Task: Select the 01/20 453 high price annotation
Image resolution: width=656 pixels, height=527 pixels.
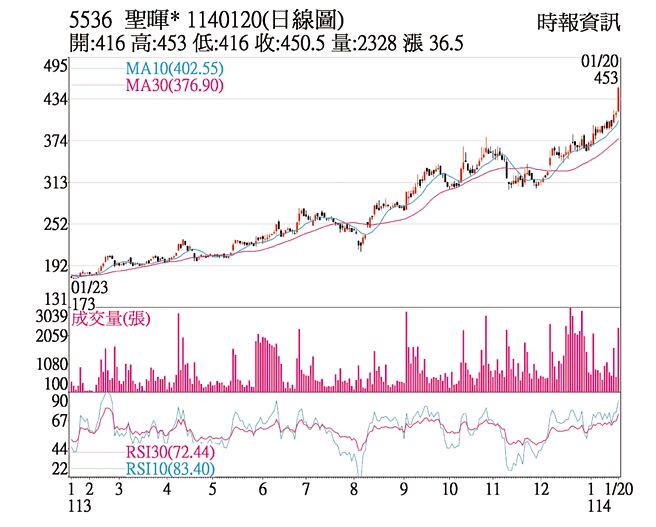Action: point(603,71)
